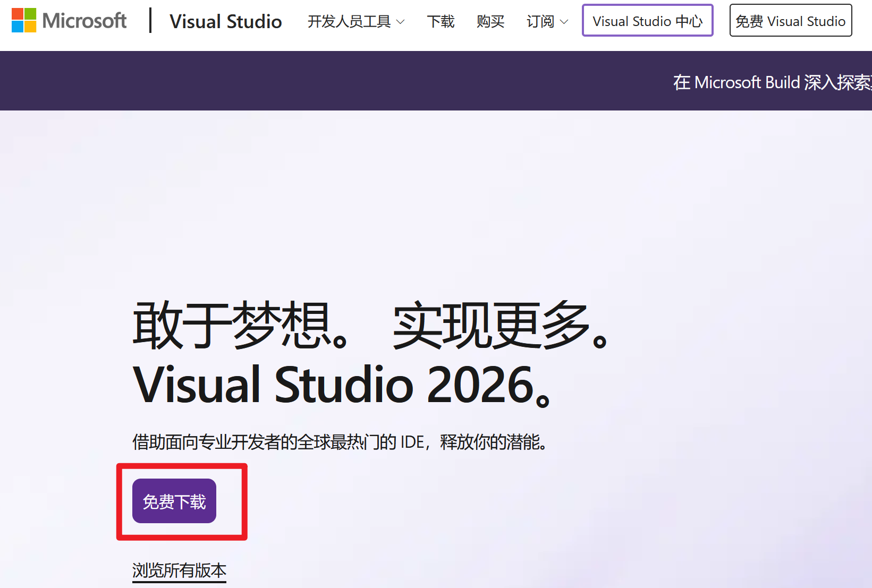
Task: Click the Visual Studio 中心 button
Action: pos(648,20)
